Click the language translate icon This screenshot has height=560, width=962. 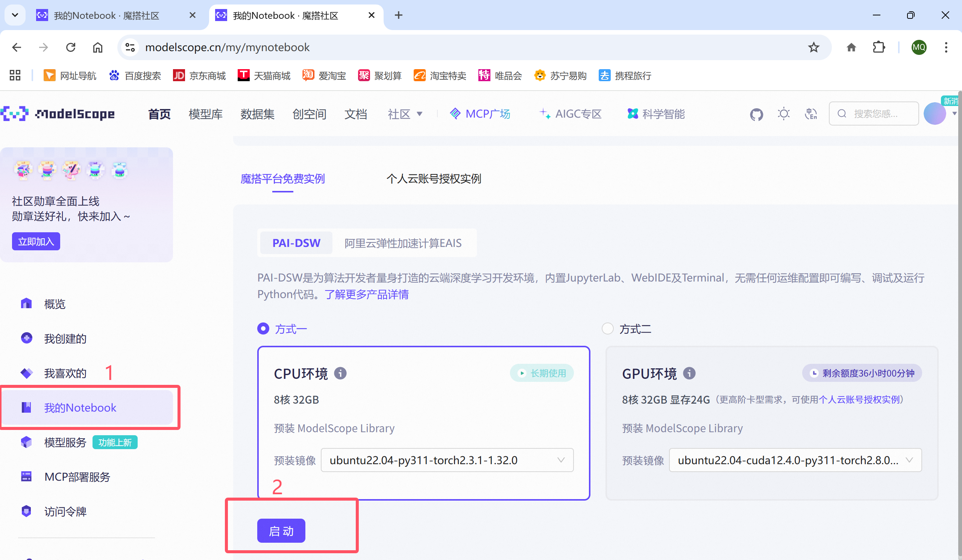810,114
